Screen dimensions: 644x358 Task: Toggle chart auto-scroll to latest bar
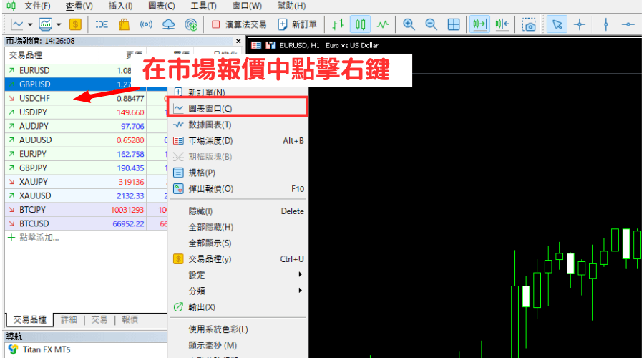point(478,24)
